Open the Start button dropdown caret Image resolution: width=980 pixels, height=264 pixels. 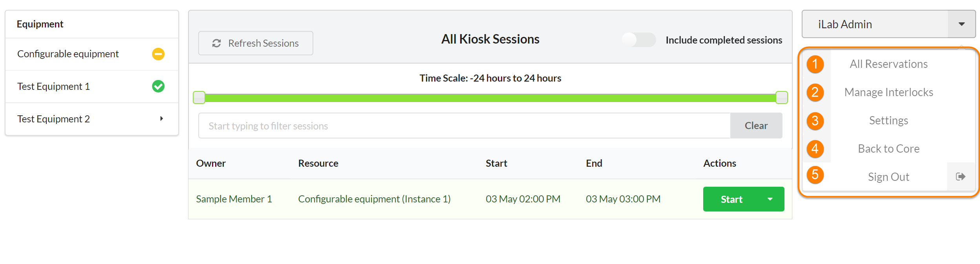coord(770,199)
